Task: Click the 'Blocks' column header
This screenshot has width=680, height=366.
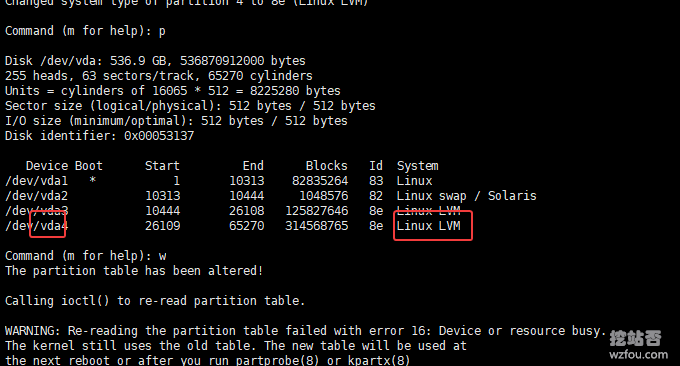Action: click(327, 166)
